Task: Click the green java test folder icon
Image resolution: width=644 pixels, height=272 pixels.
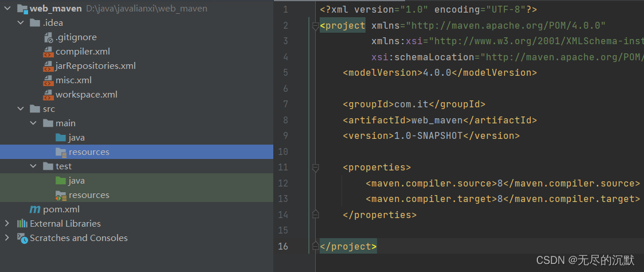Action: tap(61, 181)
